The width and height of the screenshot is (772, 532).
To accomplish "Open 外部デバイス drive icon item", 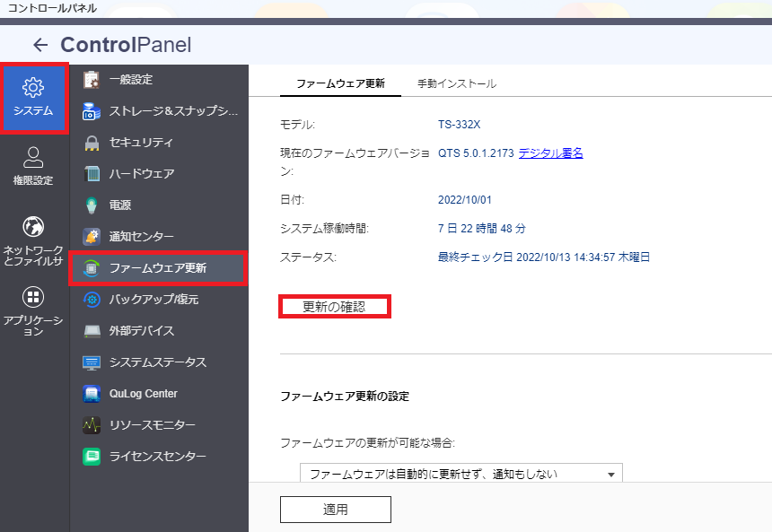I will point(159,331).
